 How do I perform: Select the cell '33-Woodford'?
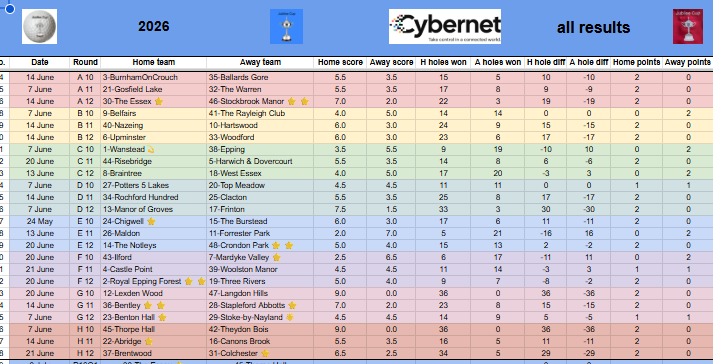pos(260,137)
